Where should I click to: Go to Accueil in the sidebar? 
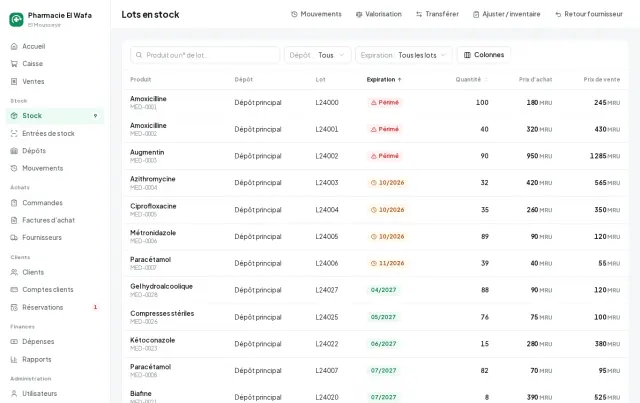click(55, 46)
